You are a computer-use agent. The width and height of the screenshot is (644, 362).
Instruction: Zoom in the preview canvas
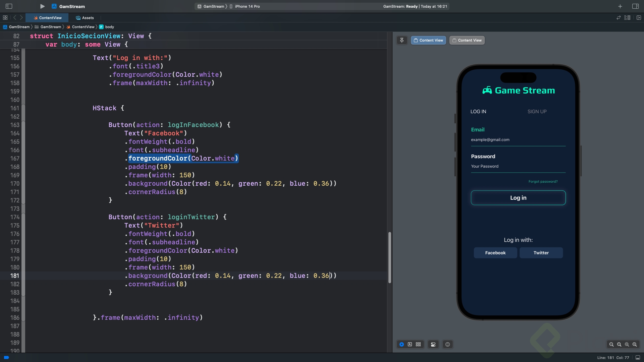[635, 344]
